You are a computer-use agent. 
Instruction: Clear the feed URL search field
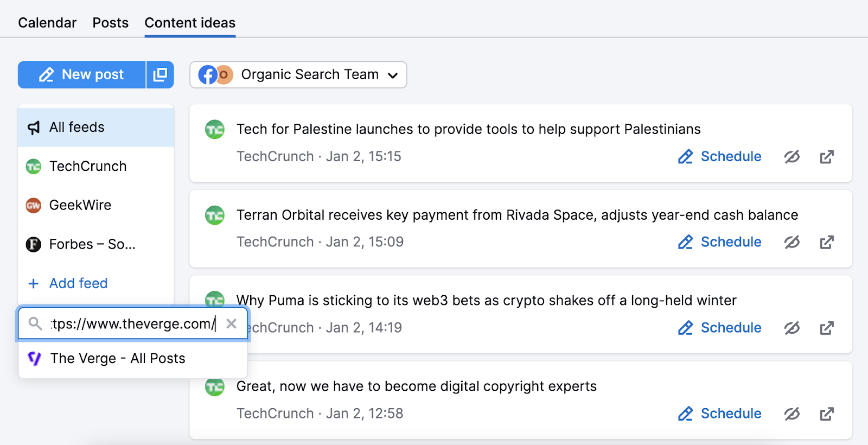232,324
